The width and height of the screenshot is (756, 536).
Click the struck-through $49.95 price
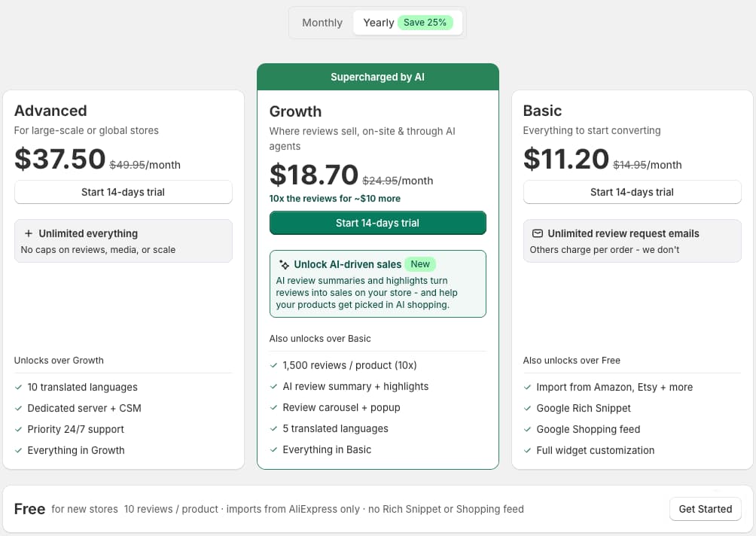pos(127,165)
